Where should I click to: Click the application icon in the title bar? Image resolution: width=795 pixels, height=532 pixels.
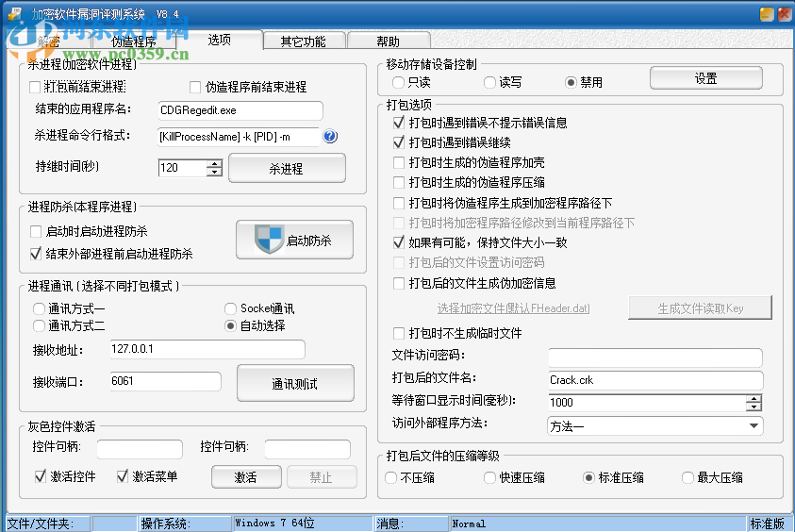click(15, 14)
